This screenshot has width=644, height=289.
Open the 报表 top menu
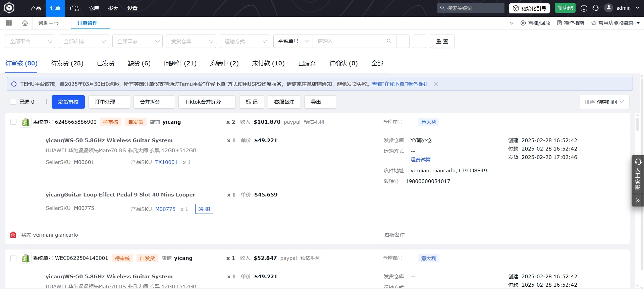(113, 8)
